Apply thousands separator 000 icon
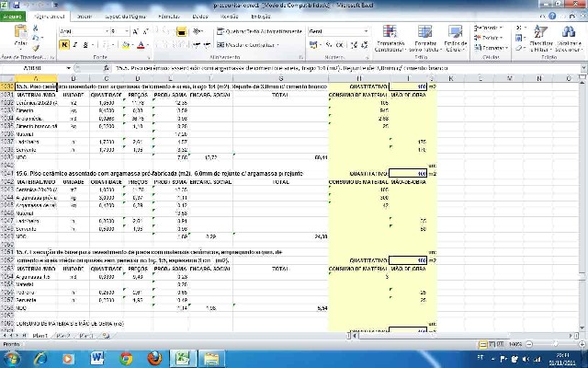This screenshot has height=368, width=588. point(340,45)
